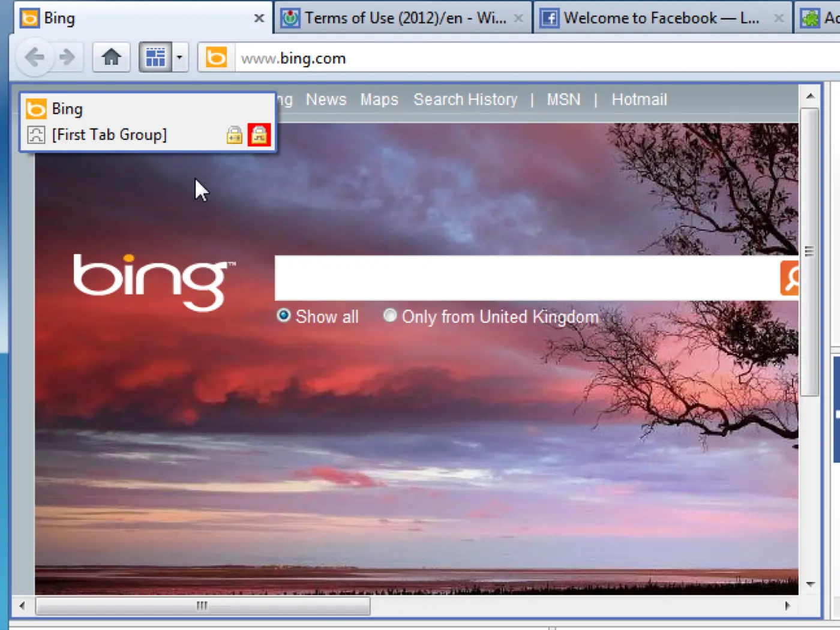Screen dimensions: 840x630
Task: Click the vertical scrollbar down arrow
Action: [x=810, y=584]
